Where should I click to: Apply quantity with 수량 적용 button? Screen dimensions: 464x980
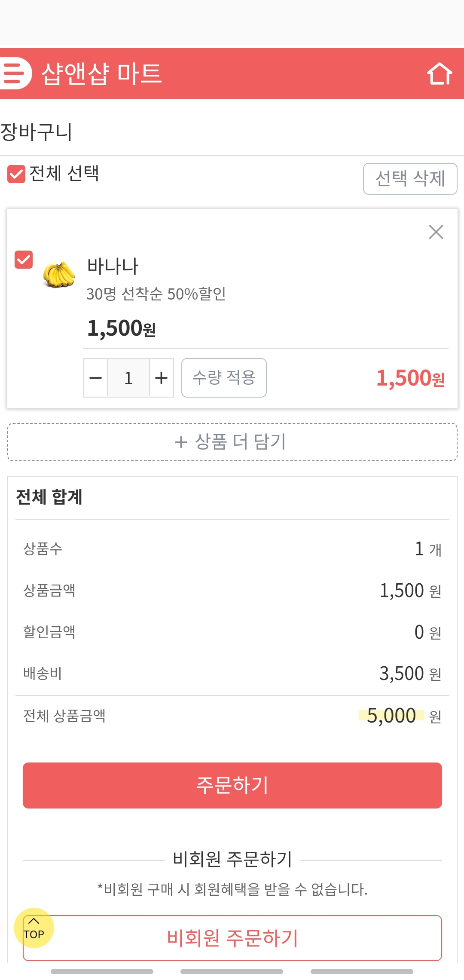(x=224, y=378)
